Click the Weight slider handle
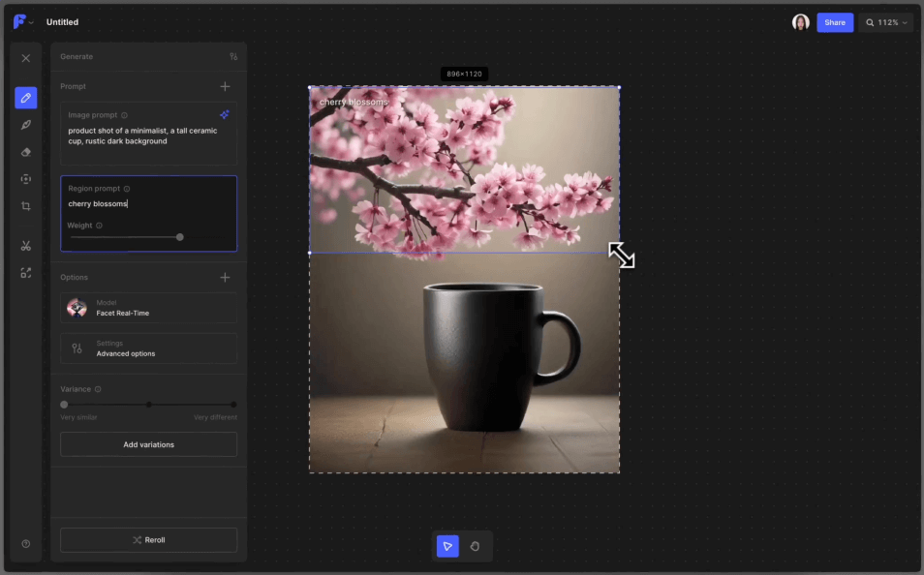The height and width of the screenshot is (575, 924). click(x=180, y=237)
